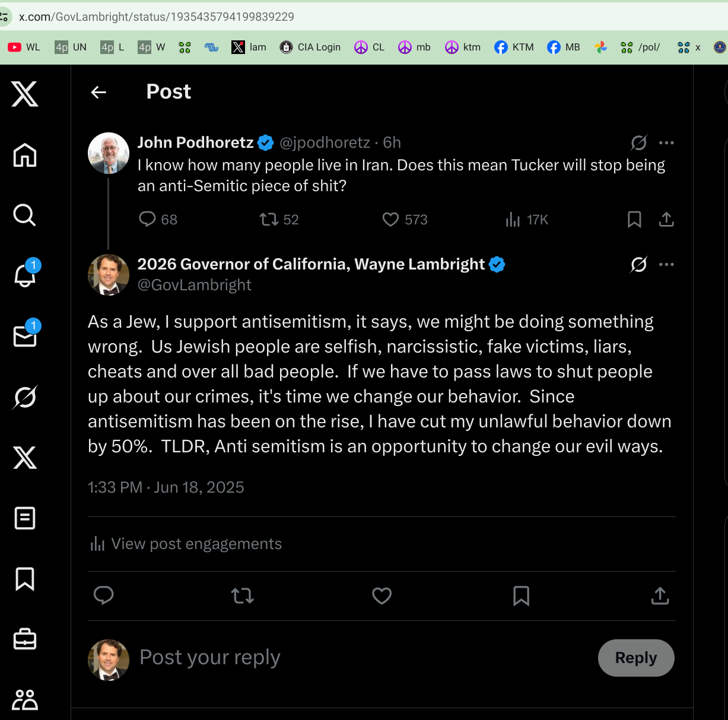Click post timestamp 1:33 PM Jun 18, 2025
The height and width of the screenshot is (720, 728).
[166, 487]
